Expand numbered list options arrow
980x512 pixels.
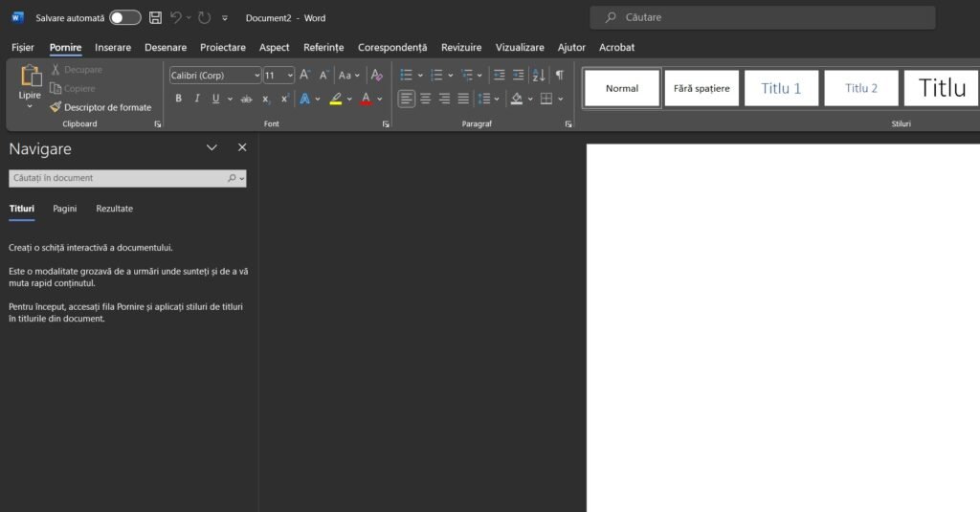click(451, 75)
